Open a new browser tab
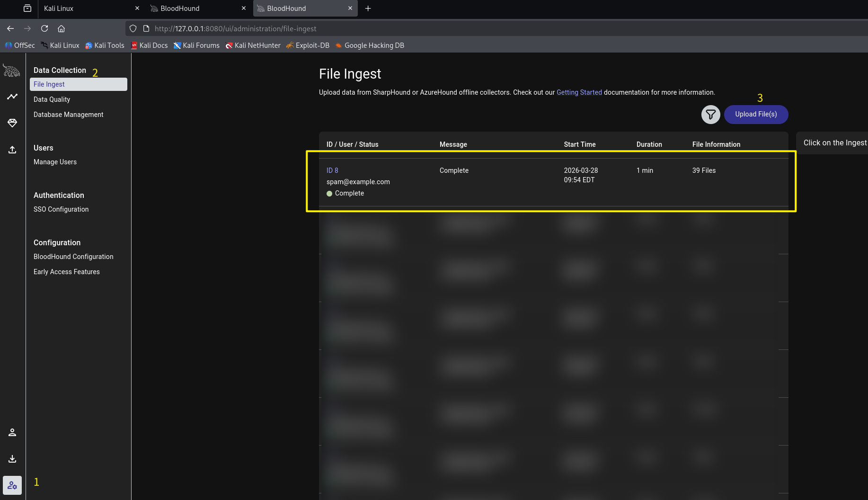The image size is (868, 500). pos(368,9)
